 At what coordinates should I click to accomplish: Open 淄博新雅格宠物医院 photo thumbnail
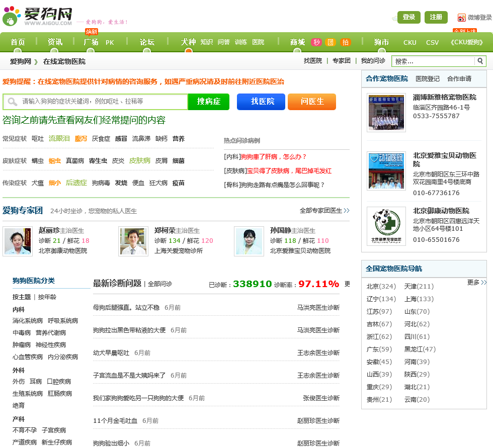386,113
